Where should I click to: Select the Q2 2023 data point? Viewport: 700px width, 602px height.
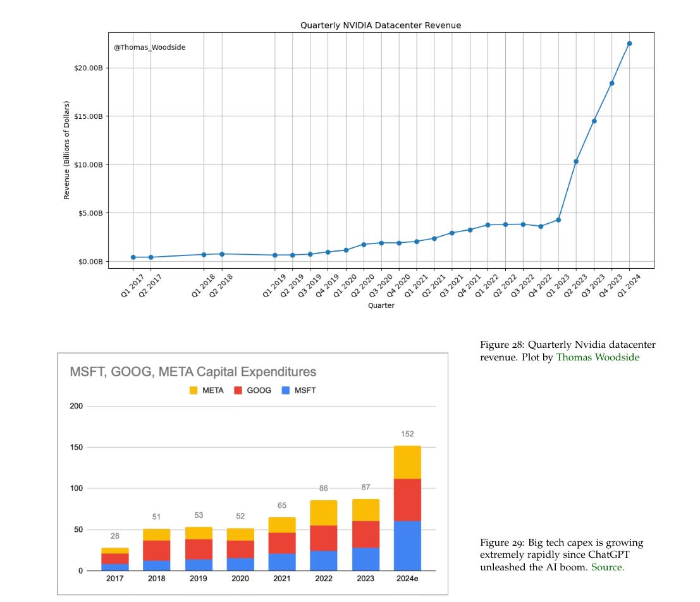tap(576, 162)
